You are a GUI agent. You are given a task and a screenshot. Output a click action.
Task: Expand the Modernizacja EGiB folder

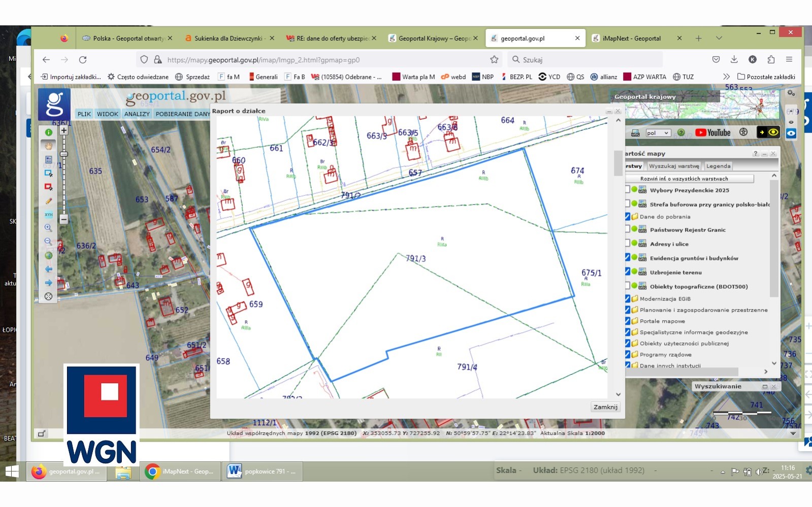click(x=665, y=299)
